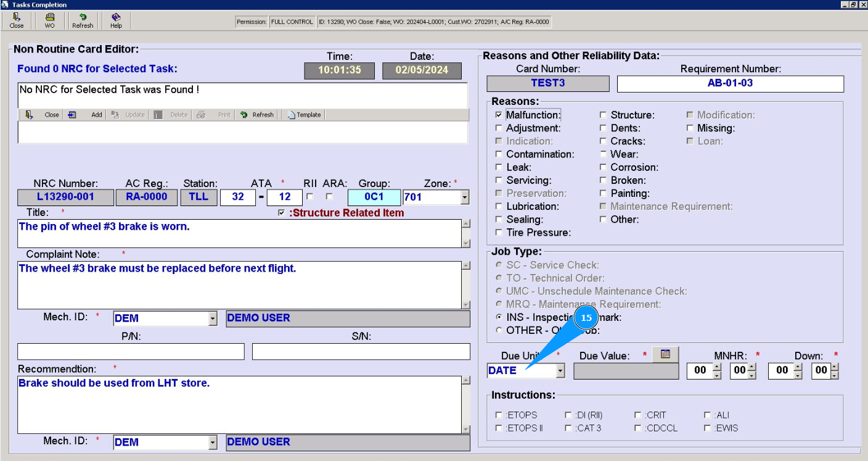Viewport: 868px width, 461px height.
Task: Click the P/N input field
Action: tap(131, 352)
